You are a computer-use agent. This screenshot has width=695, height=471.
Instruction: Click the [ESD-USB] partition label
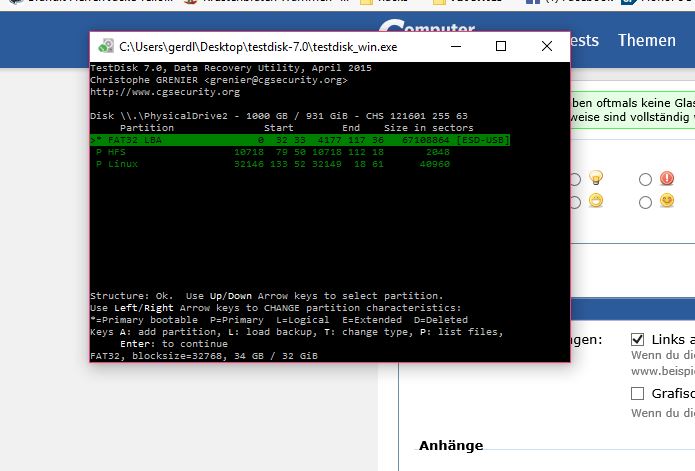482,140
